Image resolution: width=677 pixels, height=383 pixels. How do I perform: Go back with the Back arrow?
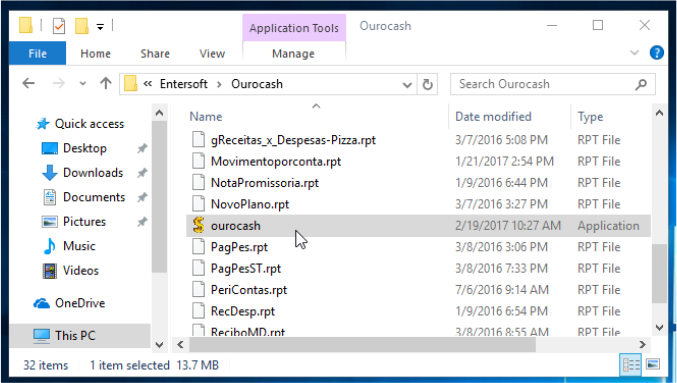pyautogui.click(x=28, y=83)
